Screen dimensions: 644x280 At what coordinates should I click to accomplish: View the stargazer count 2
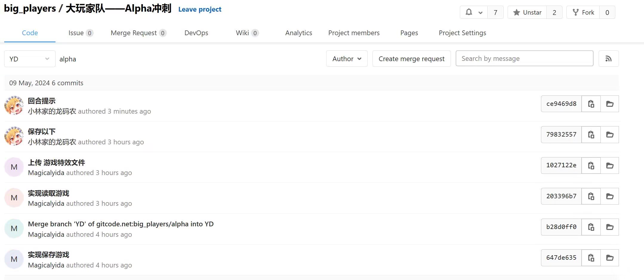[554, 12]
